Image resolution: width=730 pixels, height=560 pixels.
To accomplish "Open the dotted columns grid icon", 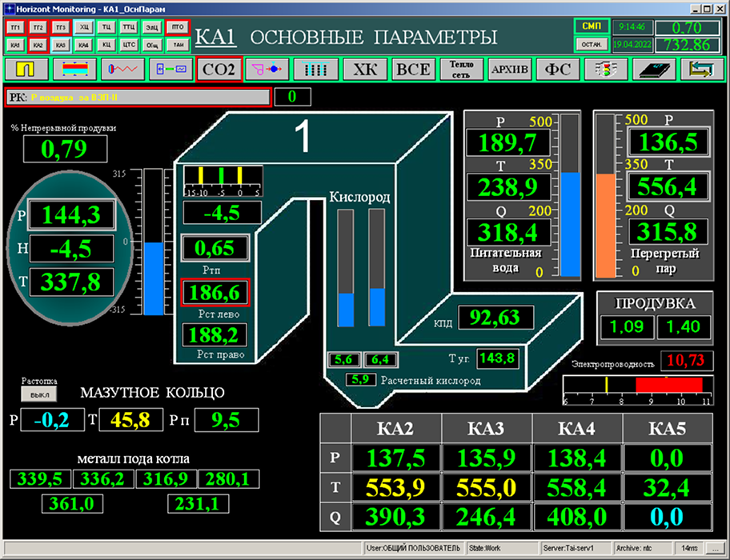I will click(315, 70).
